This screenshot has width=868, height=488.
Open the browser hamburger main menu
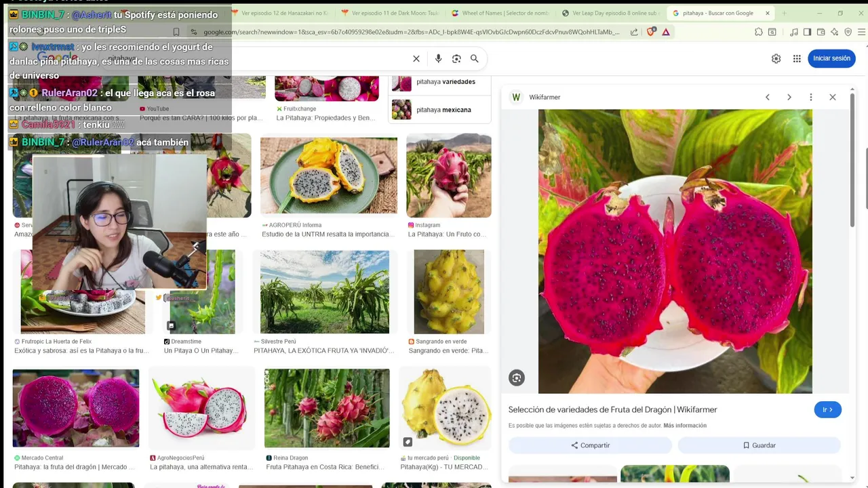[x=861, y=32]
